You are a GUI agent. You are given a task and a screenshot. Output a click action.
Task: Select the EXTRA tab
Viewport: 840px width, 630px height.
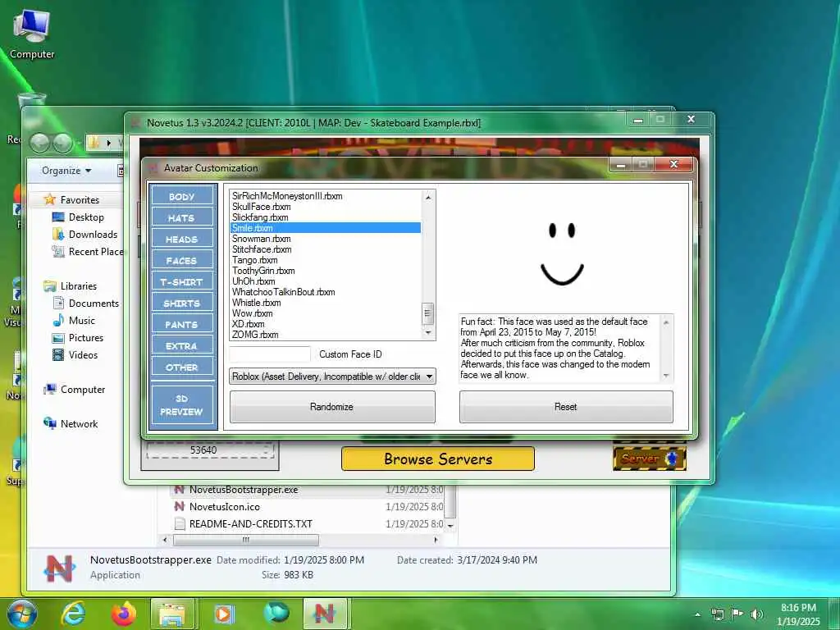(x=182, y=346)
